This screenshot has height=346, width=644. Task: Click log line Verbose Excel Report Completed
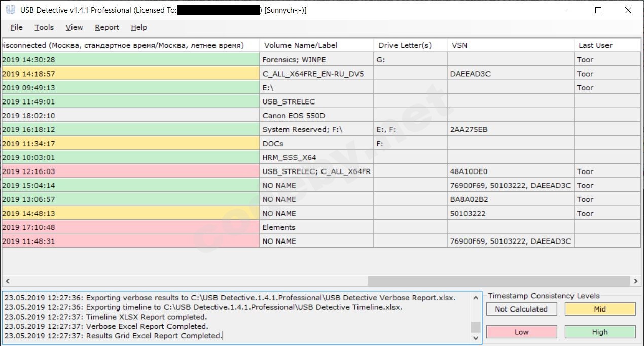point(106,326)
